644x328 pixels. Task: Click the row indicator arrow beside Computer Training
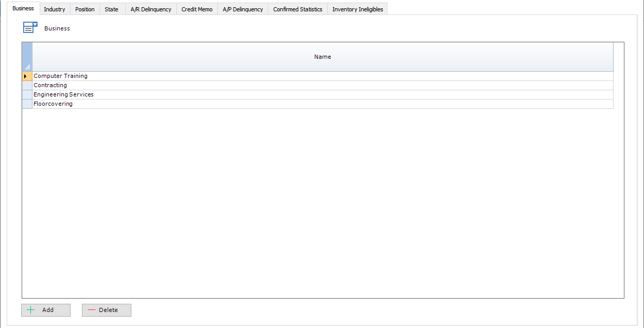click(x=26, y=76)
